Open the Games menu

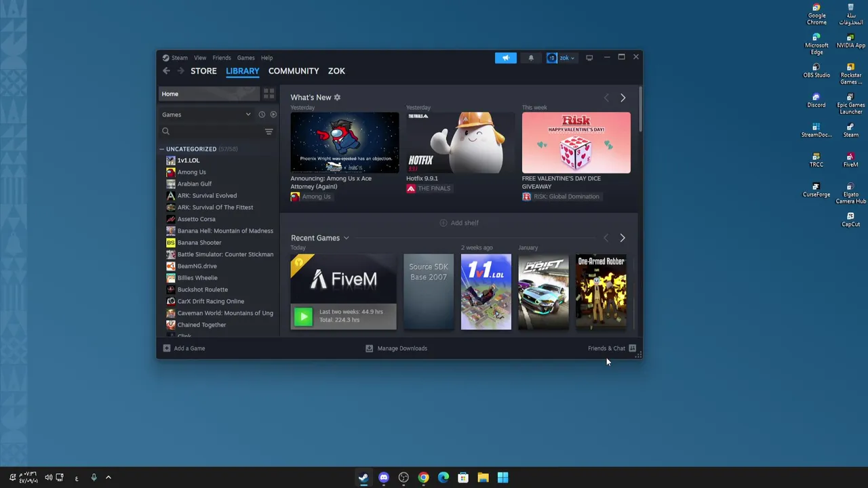click(245, 58)
